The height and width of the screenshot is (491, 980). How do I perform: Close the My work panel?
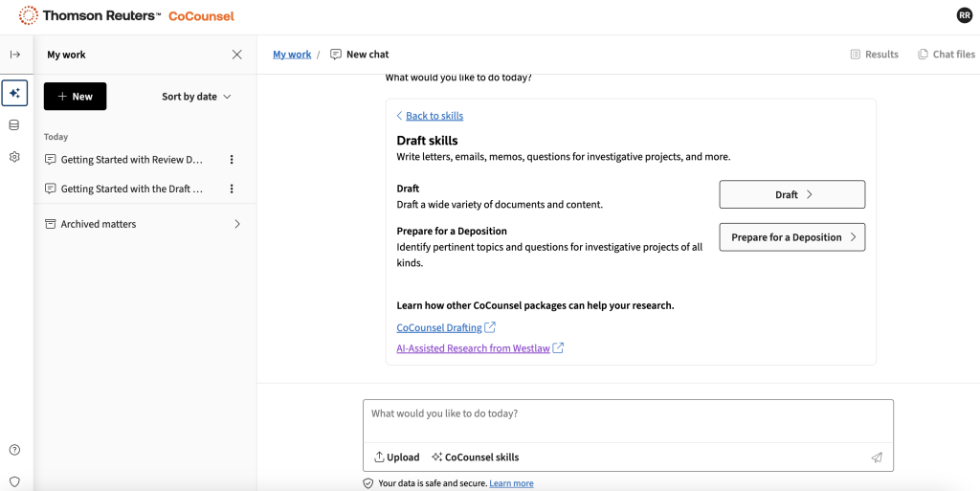coord(237,55)
